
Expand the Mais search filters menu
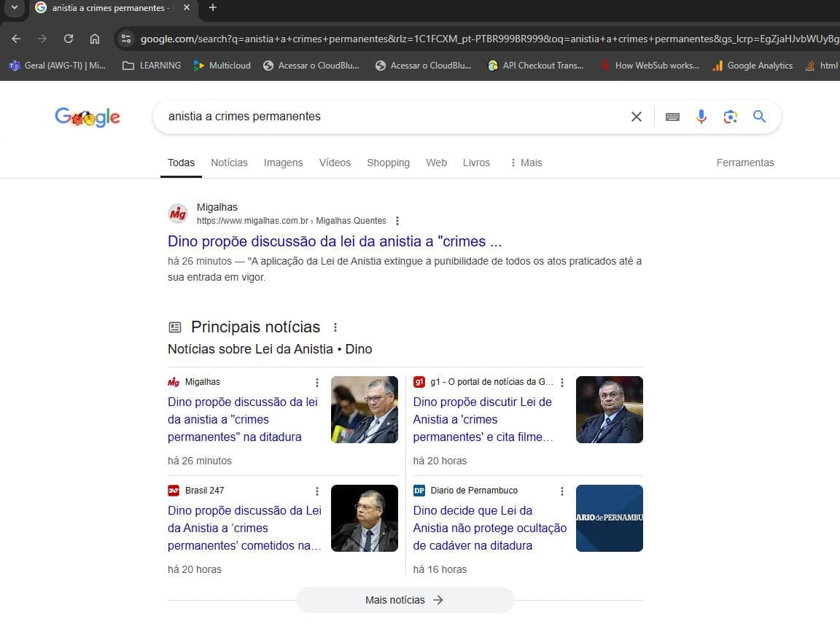pyautogui.click(x=526, y=163)
